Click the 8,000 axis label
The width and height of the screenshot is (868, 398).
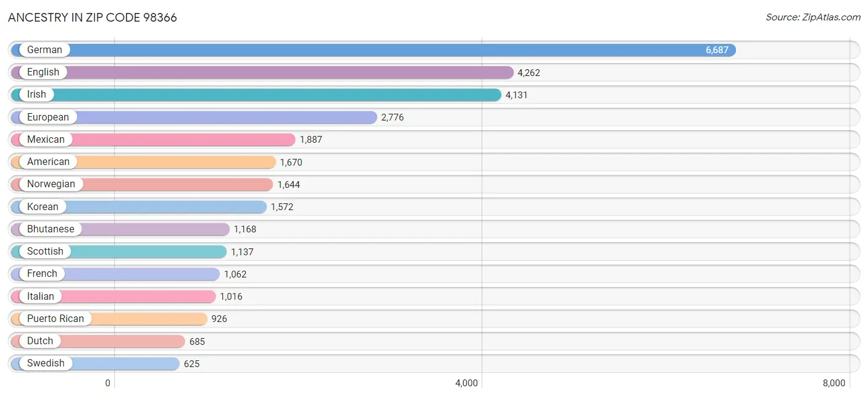(x=834, y=383)
